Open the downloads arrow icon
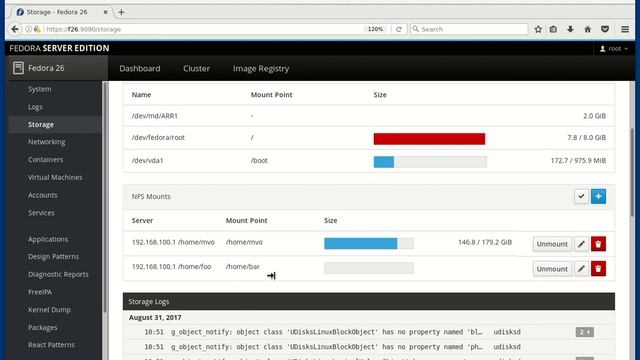The width and height of the screenshot is (640, 360). [x=570, y=29]
